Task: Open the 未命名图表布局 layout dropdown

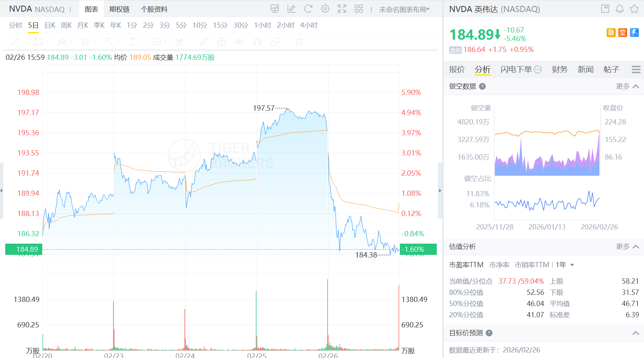Action: pos(405,9)
